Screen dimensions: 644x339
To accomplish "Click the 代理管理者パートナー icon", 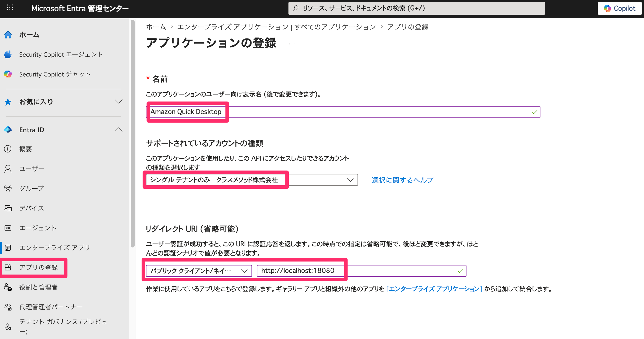I will (x=8, y=307).
